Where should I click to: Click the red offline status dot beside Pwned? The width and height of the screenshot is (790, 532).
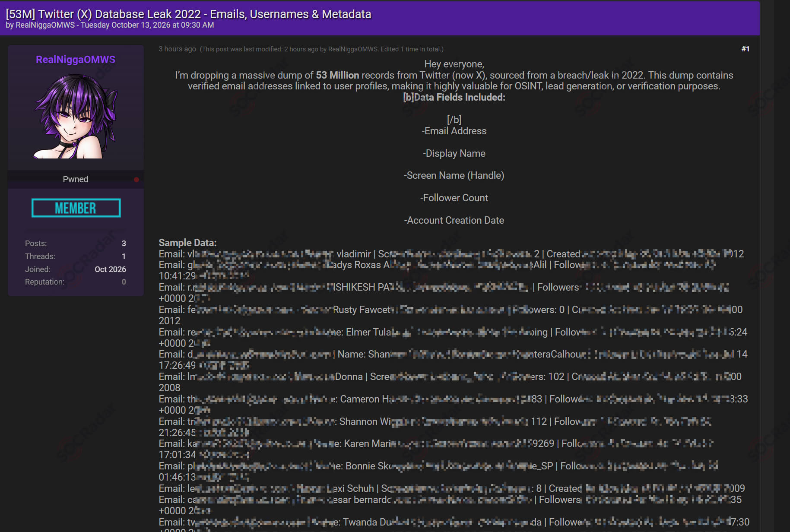pyautogui.click(x=136, y=180)
